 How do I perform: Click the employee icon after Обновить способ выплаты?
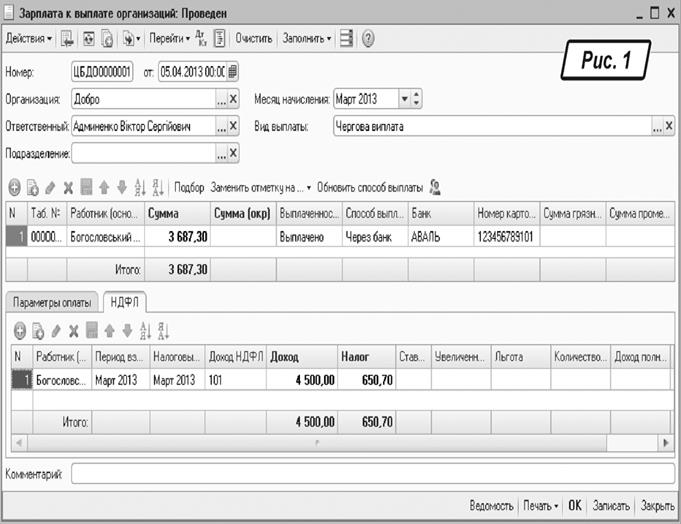436,187
